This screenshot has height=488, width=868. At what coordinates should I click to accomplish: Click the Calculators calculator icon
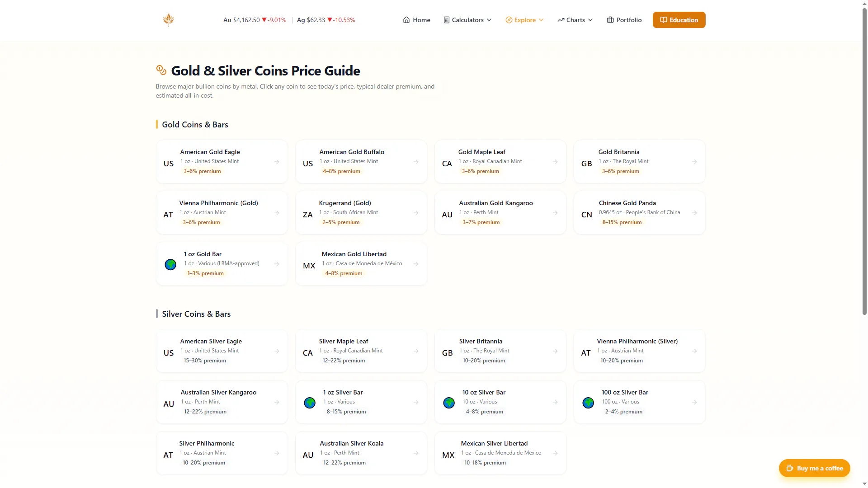tap(447, 20)
